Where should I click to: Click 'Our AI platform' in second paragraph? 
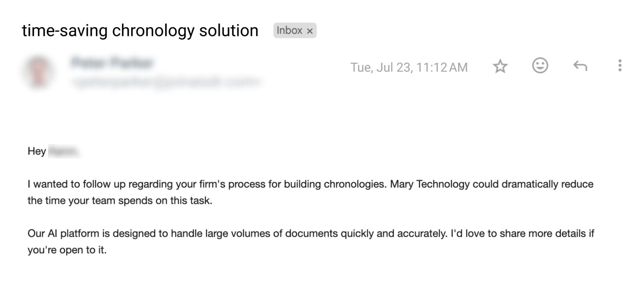pos(63,233)
